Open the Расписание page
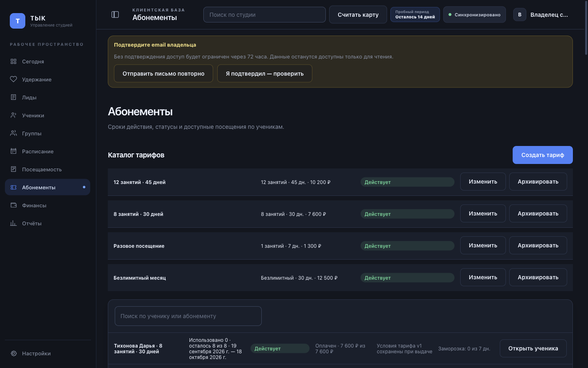 tap(47, 151)
